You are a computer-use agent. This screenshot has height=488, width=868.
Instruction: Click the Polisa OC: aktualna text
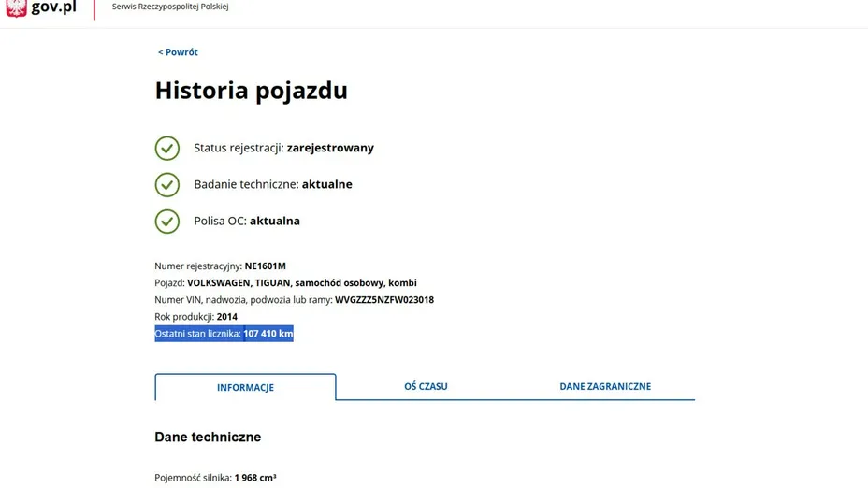[x=247, y=222]
